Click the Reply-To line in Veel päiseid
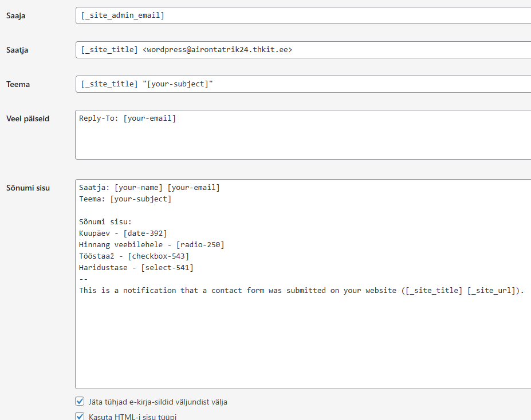531x420 pixels. click(x=127, y=118)
